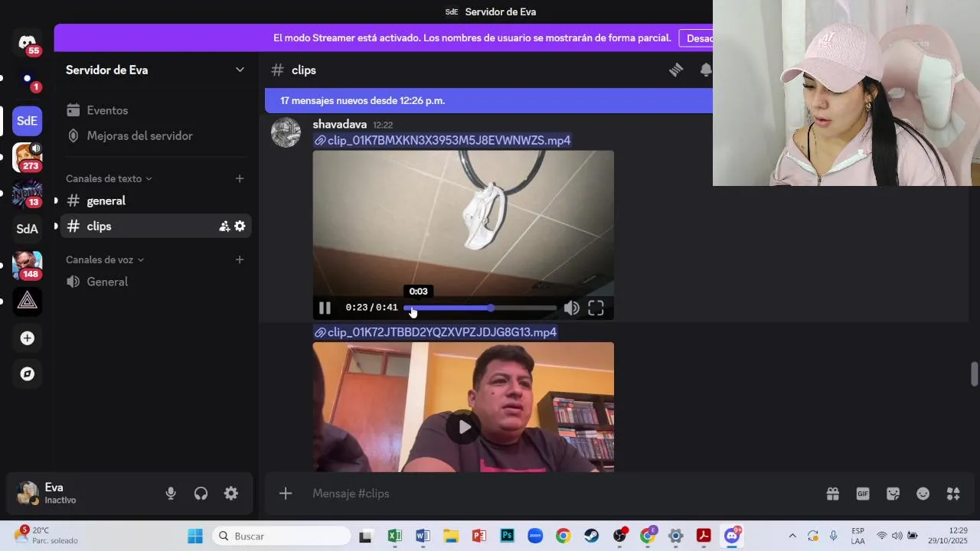Collapse Canales de voz category
This screenshot has width=980, height=551.
tap(105, 259)
